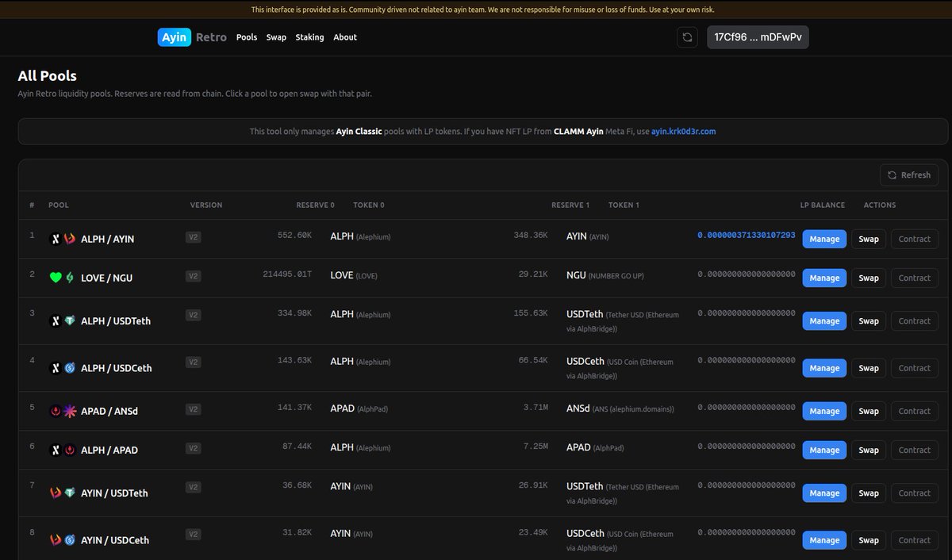
Task: Swap on the APAD / ANSd pool
Action: click(869, 411)
